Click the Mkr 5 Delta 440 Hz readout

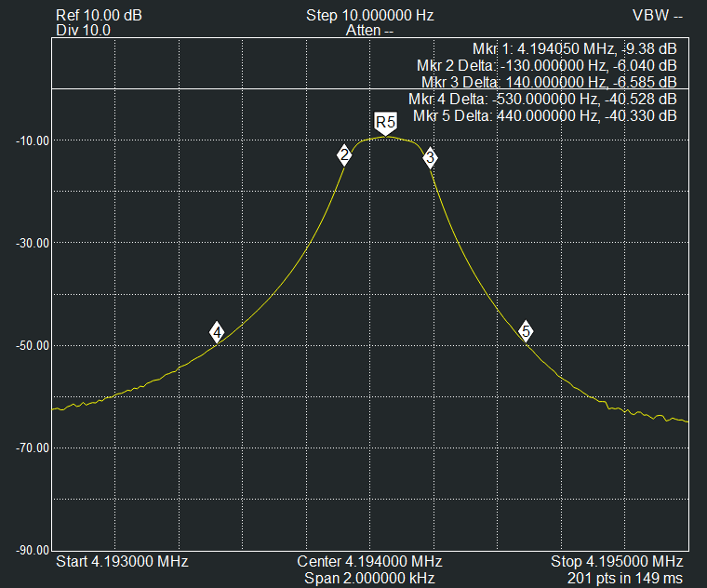pyautogui.click(x=544, y=115)
